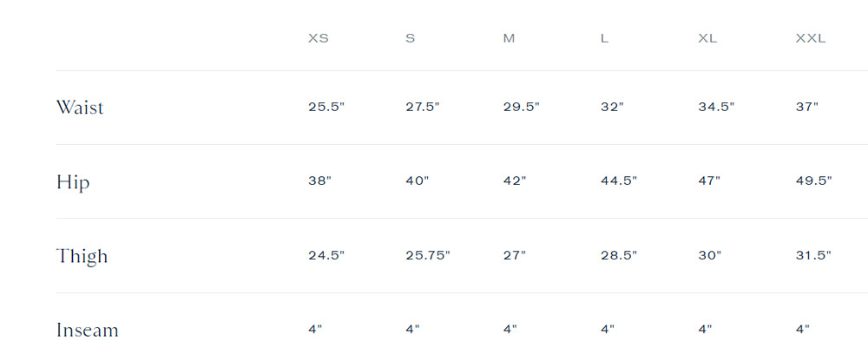Click the M size column header
Viewport: 868px width, 361px height.
click(509, 38)
